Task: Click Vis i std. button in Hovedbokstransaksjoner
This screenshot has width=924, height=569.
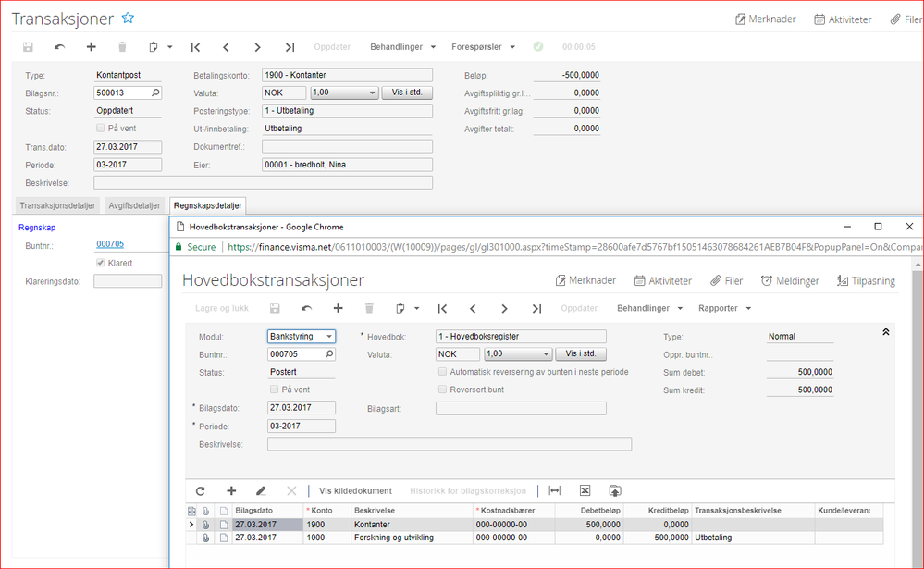Action: [x=581, y=353]
